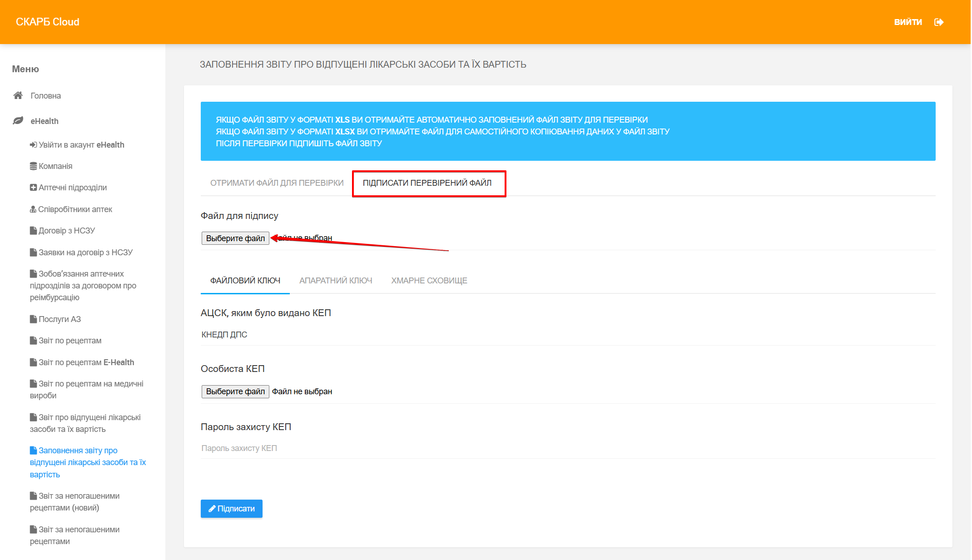The width and height of the screenshot is (972, 560).
Task: Choose file for signing under Файл для підпису
Action: pyautogui.click(x=235, y=238)
